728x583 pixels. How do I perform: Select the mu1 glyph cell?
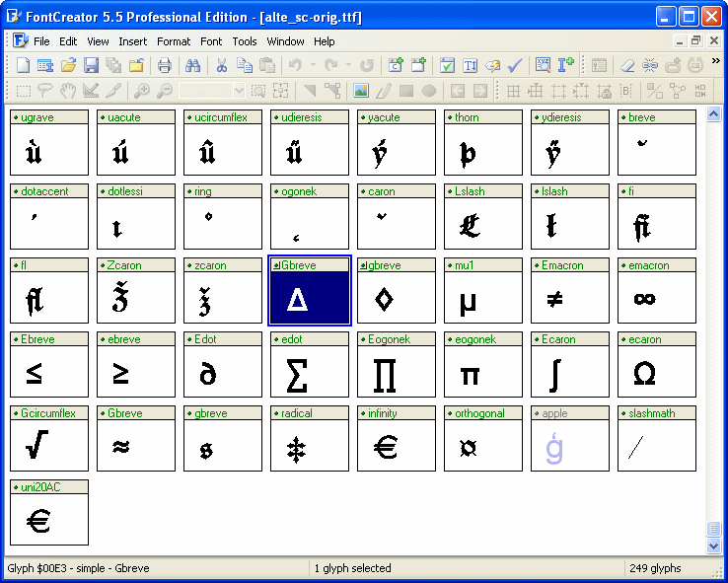coord(483,291)
